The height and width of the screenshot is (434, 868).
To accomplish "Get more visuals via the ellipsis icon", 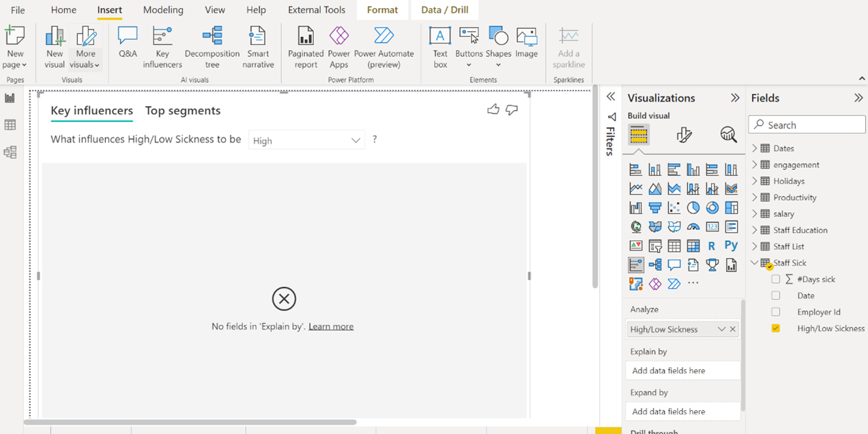I will tap(693, 283).
